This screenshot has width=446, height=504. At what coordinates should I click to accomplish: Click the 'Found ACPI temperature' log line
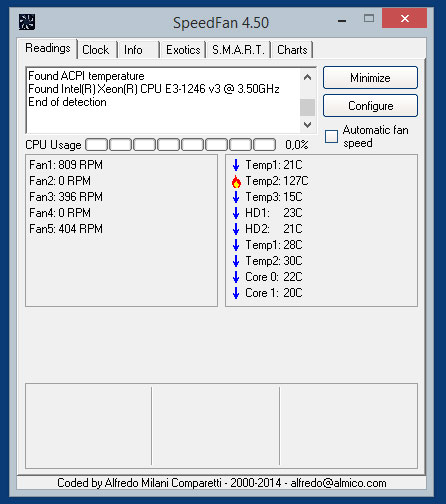point(86,76)
